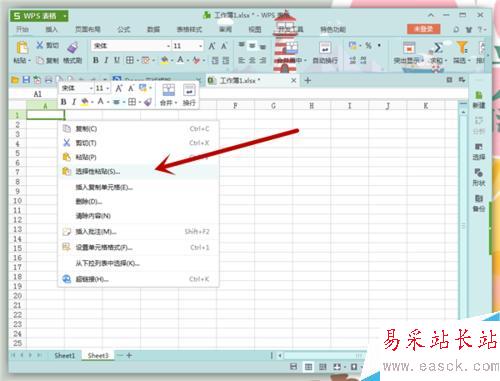Click the Filter (筛选) funnel icon
This screenshot has height=381, width=500.
coord(462,47)
